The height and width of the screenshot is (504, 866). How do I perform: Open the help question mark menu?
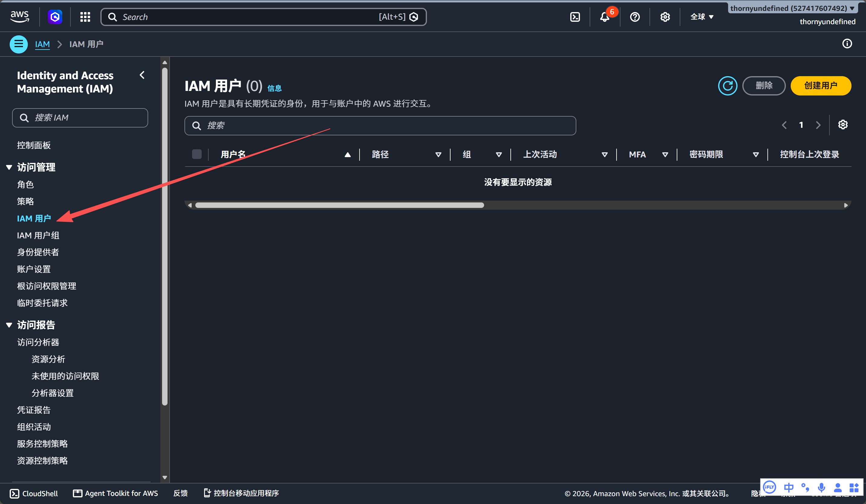click(635, 17)
